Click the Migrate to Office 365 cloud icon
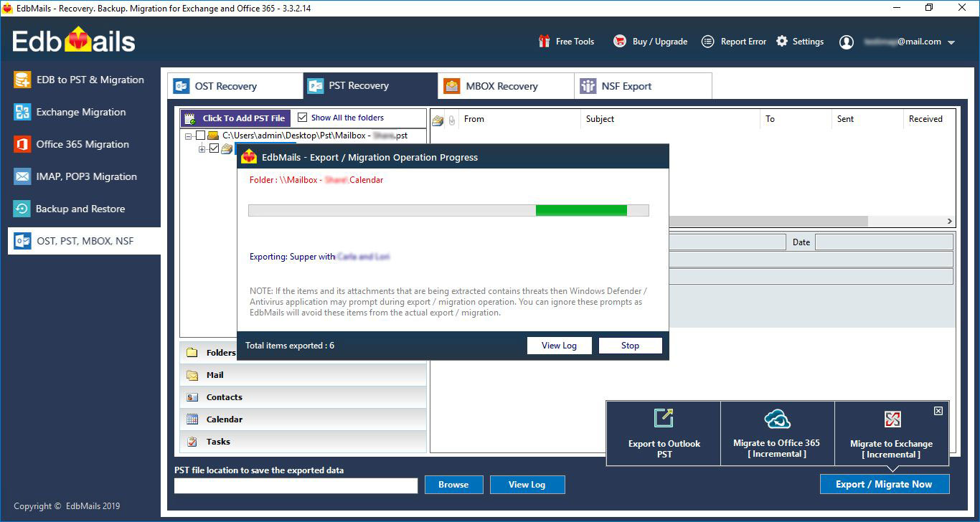The height and width of the screenshot is (522, 980). coord(777,419)
